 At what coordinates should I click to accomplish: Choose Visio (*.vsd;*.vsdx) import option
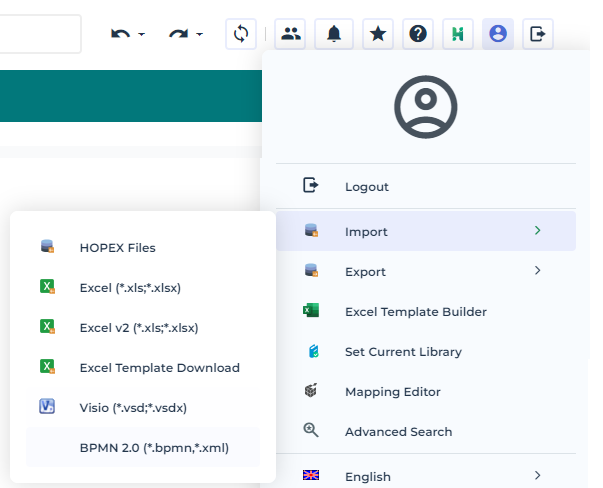tap(133, 407)
